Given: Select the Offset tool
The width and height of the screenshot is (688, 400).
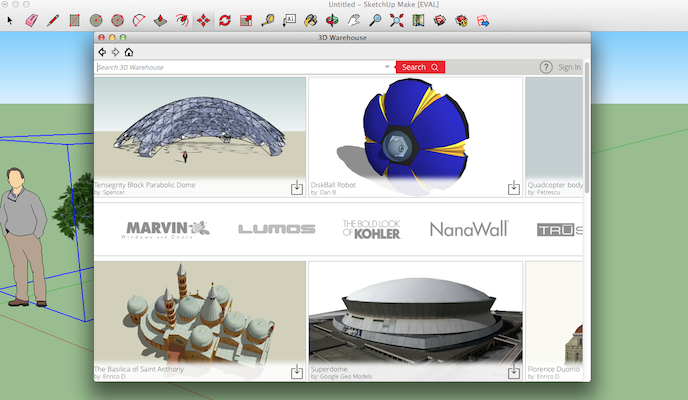Looking at the screenshot, I should (182, 20).
